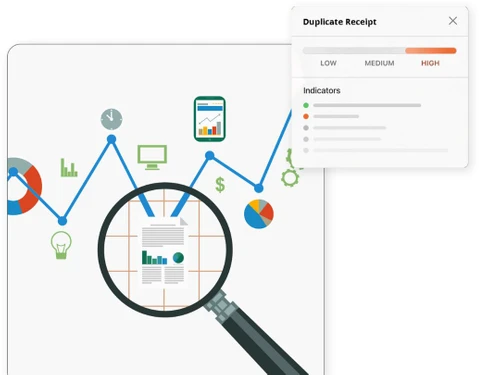Click the green indicator dot
Screen dimensions: 500x375
coord(306,105)
